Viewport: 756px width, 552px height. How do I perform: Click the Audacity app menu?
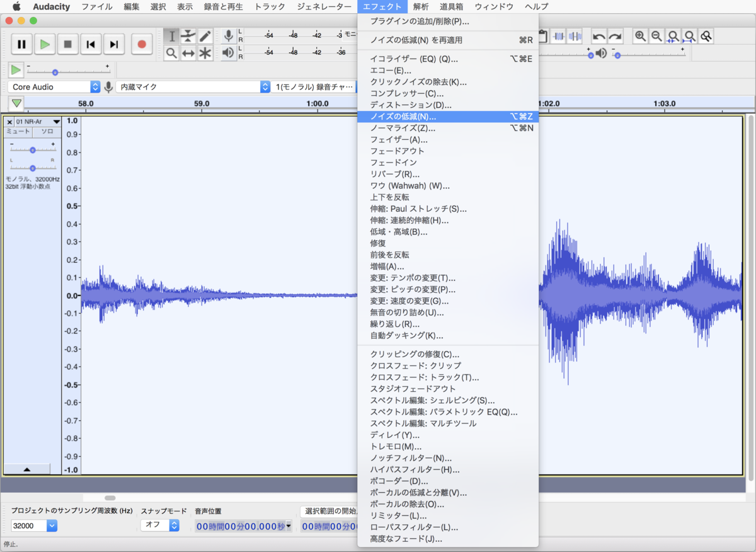(x=52, y=7)
